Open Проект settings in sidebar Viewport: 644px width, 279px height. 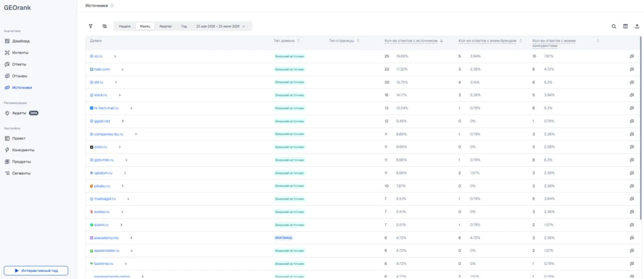[15, 138]
